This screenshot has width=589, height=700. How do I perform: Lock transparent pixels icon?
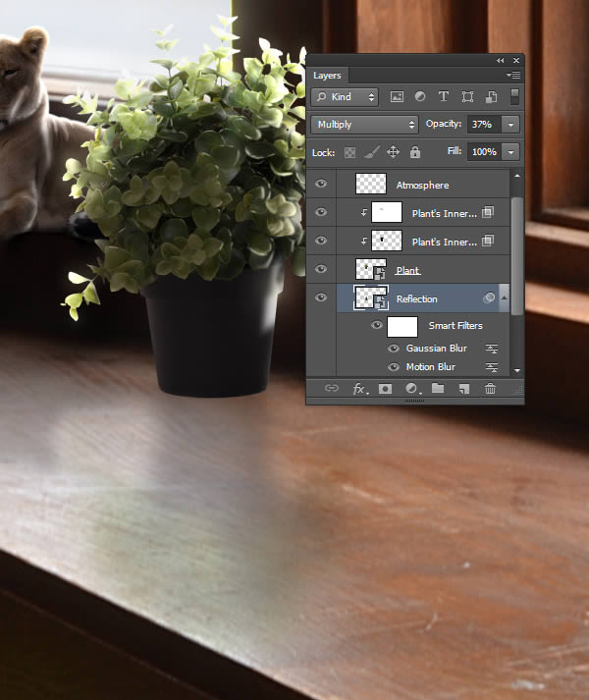(x=350, y=153)
